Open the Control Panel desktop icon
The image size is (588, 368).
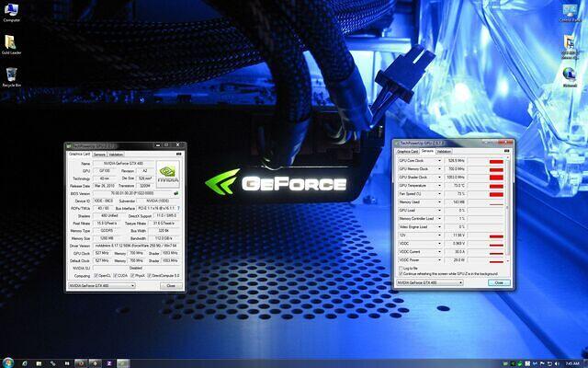click(570, 12)
